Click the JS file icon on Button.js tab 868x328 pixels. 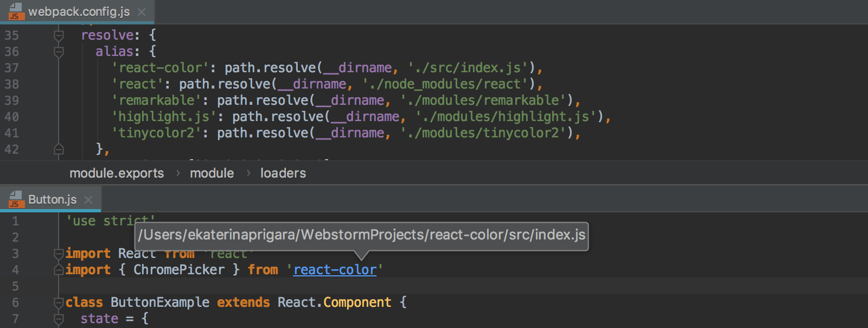(x=16, y=199)
